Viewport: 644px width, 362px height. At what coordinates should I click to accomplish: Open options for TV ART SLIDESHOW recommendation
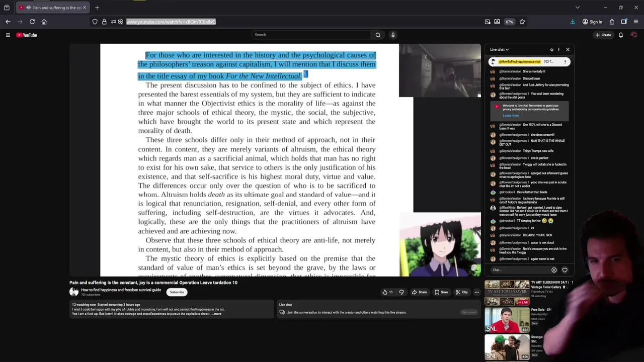click(572, 283)
